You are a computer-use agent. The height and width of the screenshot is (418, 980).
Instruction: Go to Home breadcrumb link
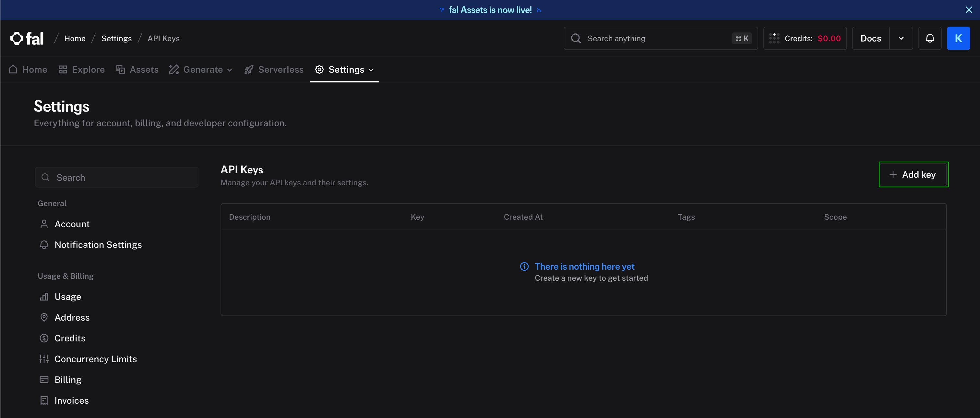coord(75,38)
